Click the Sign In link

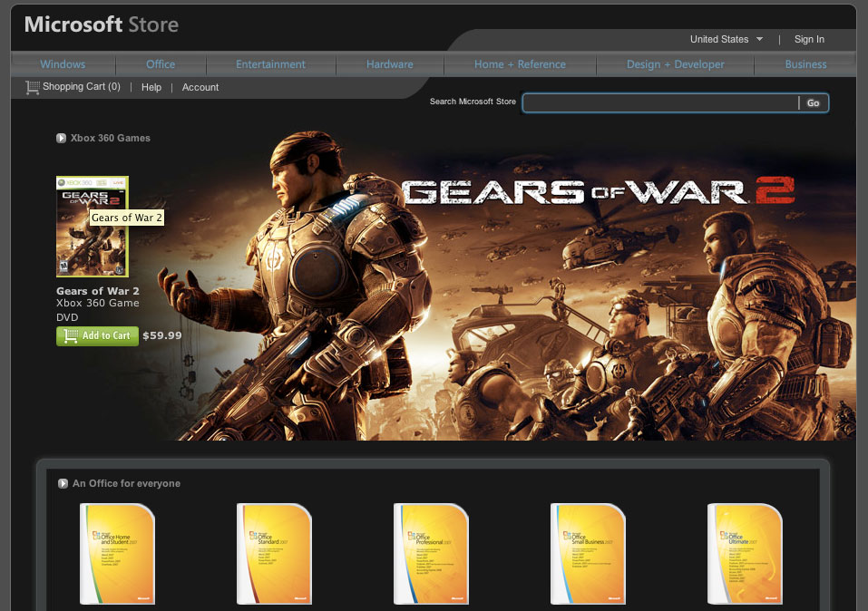coord(809,39)
